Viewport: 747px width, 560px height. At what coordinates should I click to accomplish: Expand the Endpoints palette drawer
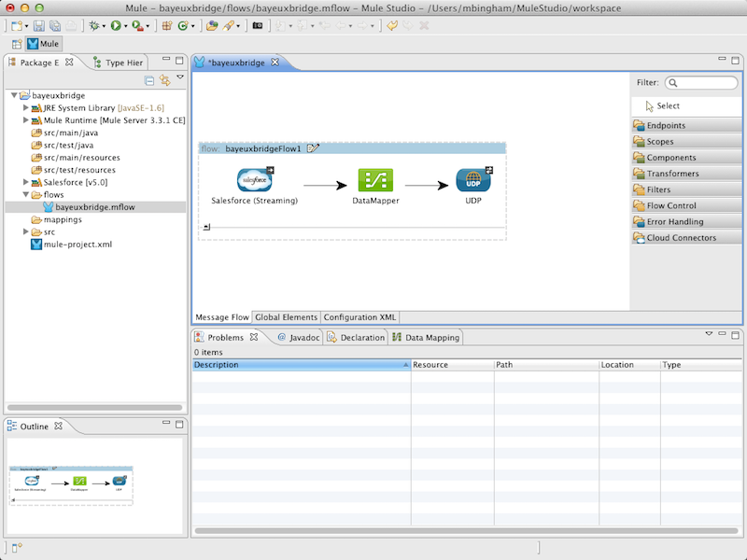[686, 125]
